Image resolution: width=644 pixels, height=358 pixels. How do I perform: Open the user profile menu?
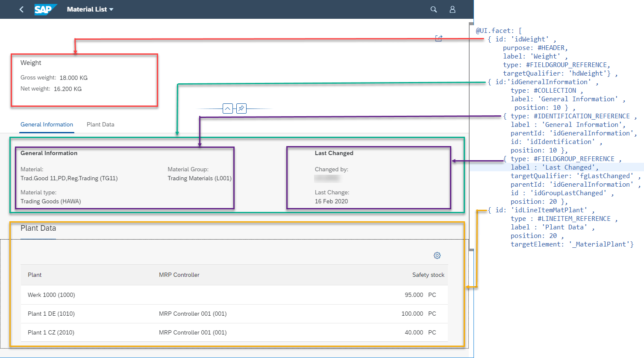click(452, 9)
